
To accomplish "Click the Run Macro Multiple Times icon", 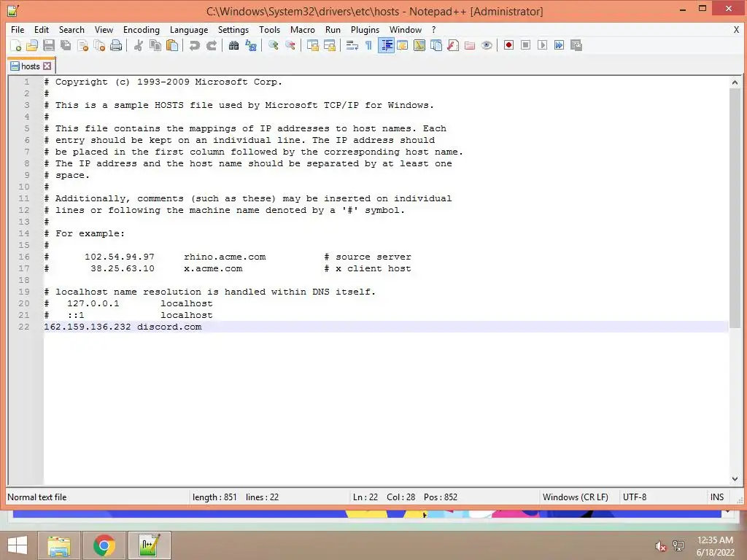I will pyautogui.click(x=560, y=45).
